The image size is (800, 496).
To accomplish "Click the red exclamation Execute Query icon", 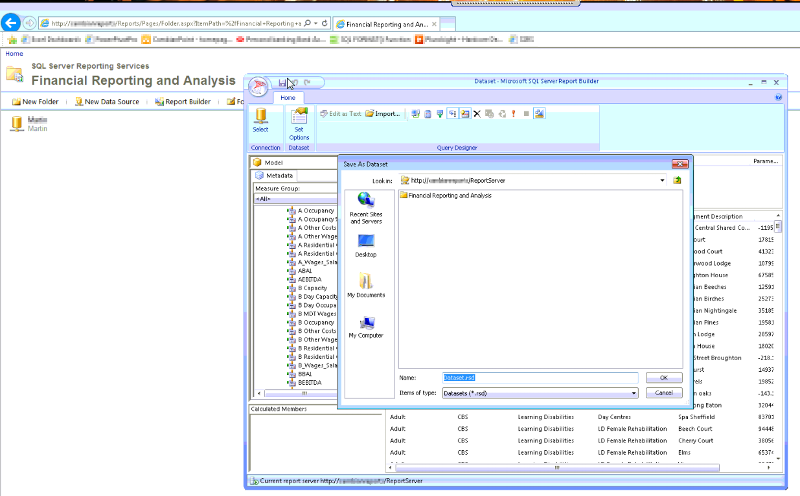I will pos(514,114).
